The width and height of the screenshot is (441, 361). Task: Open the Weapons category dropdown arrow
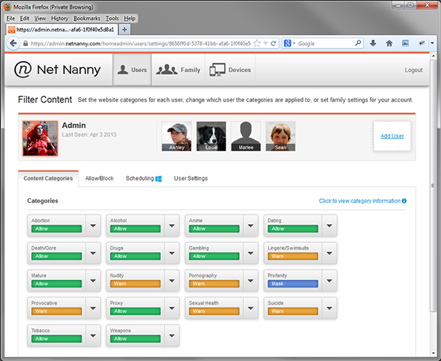tap(172, 336)
